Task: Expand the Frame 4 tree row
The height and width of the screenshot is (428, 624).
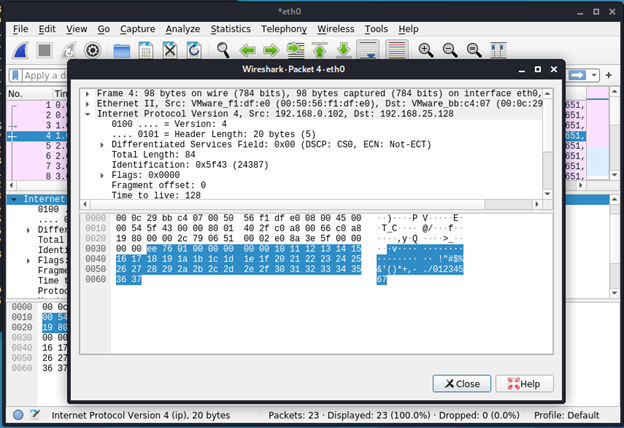Action: pyautogui.click(x=88, y=94)
